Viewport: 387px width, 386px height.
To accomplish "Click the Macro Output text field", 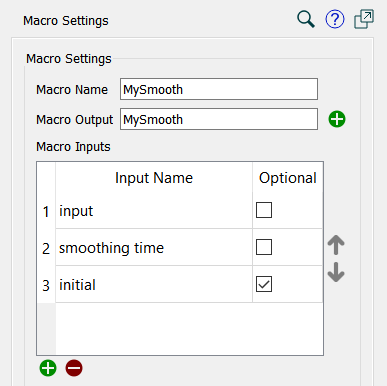I will click(219, 119).
